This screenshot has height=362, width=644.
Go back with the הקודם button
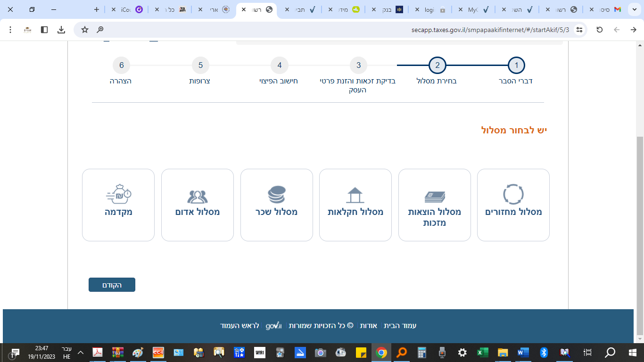pos(112,285)
